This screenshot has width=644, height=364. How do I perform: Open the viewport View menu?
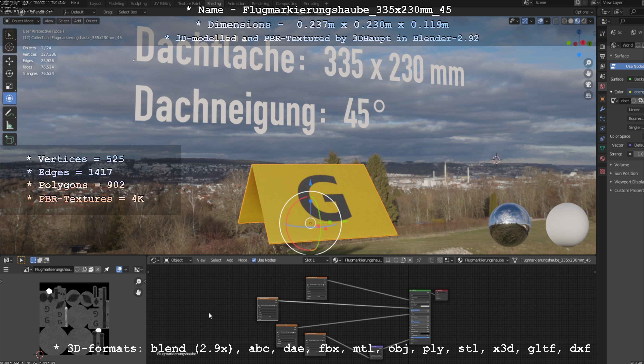coord(49,21)
